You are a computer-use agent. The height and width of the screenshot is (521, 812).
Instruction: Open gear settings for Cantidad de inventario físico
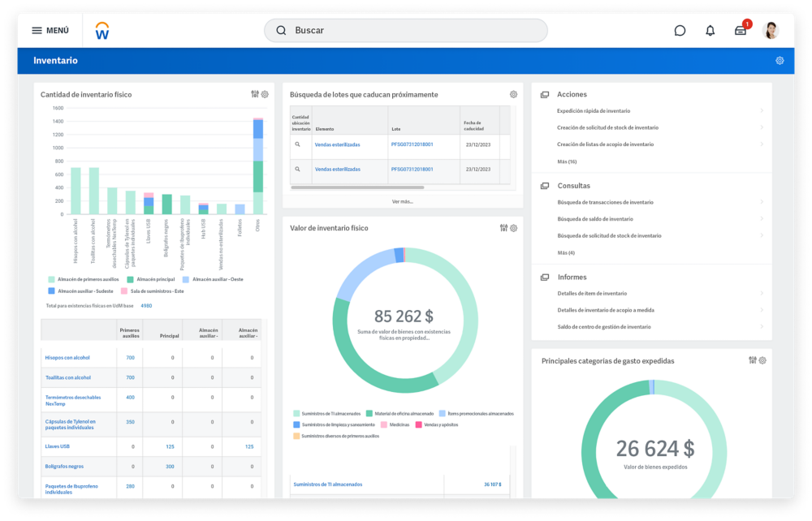pyautogui.click(x=266, y=94)
